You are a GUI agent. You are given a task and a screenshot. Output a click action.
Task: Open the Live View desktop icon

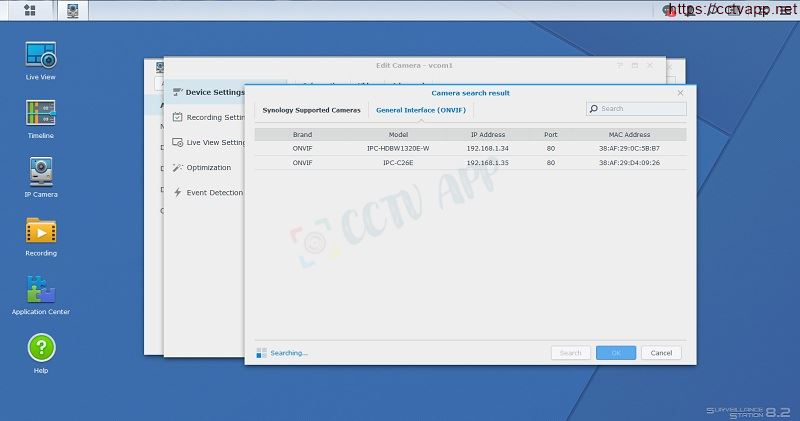click(x=40, y=56)
